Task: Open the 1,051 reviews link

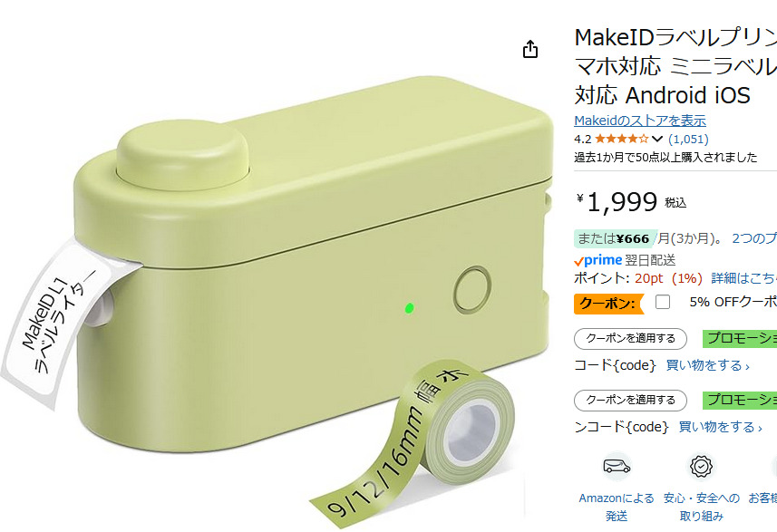Action: [688, 140]
